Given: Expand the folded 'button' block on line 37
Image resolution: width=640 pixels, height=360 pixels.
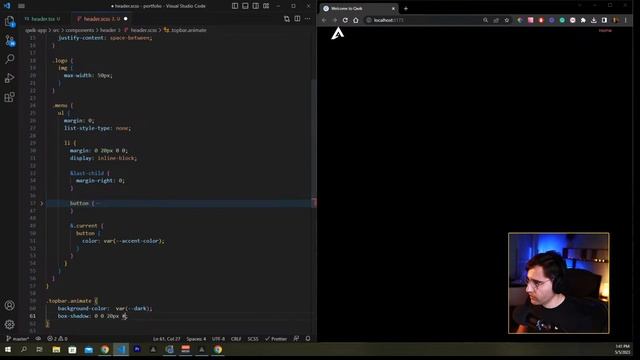Looking at the screenshot, I should click(41, 203).
